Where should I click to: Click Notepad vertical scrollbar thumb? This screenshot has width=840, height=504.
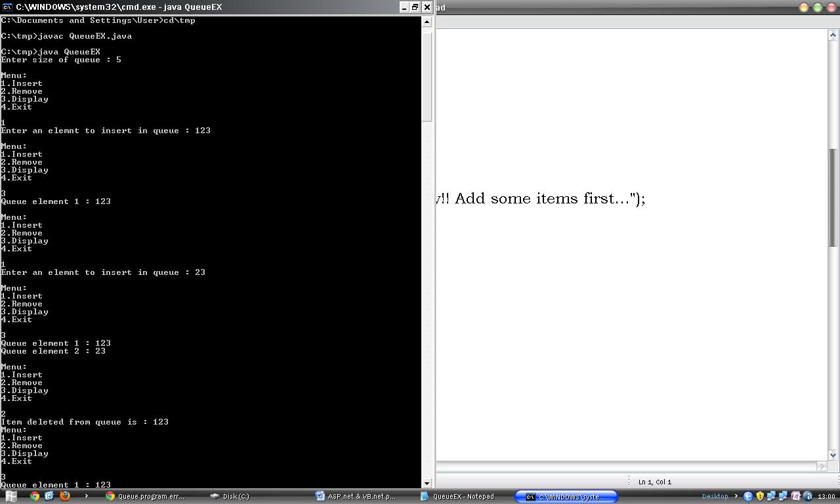click(x=833, y=198)
